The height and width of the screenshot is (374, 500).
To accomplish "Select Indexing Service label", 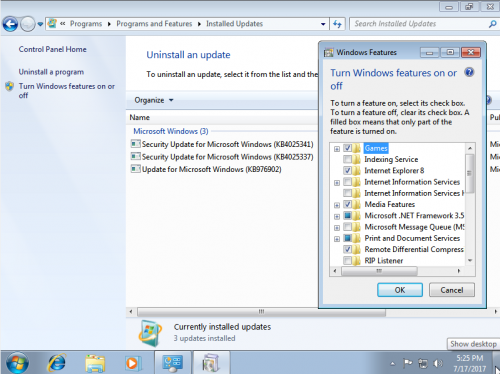I will pos(391,159).
